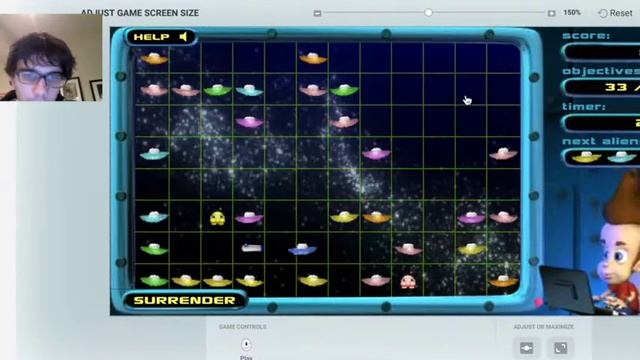Select the pink saucer in the seventh row
Viewport: 640px width, 360px height.
(x=408, y=249)
